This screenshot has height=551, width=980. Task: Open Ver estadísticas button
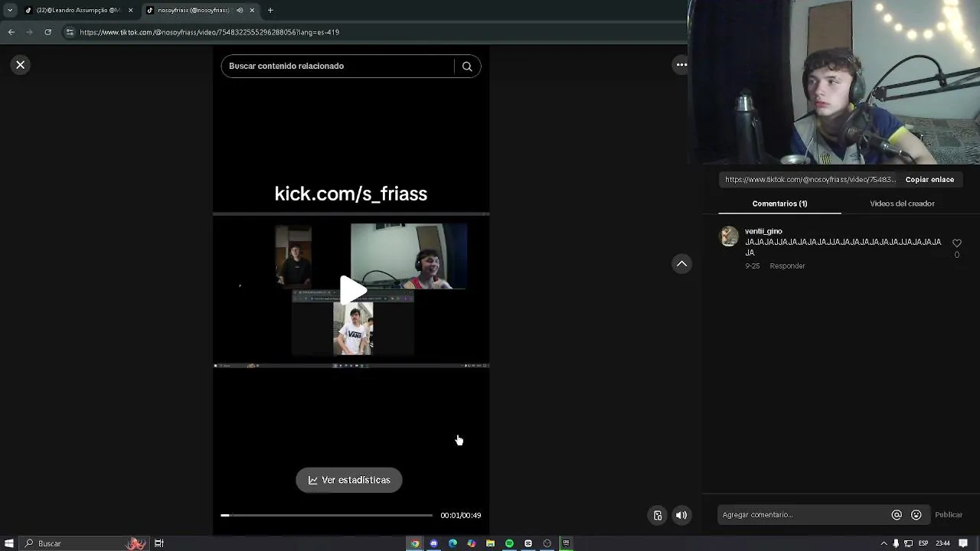click(349, 480)
